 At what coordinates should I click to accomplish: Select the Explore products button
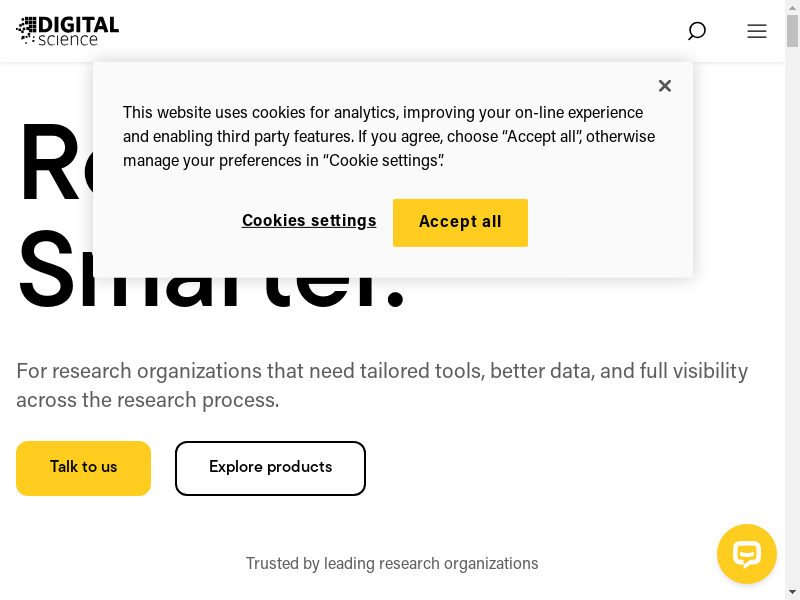coord(270,468)
